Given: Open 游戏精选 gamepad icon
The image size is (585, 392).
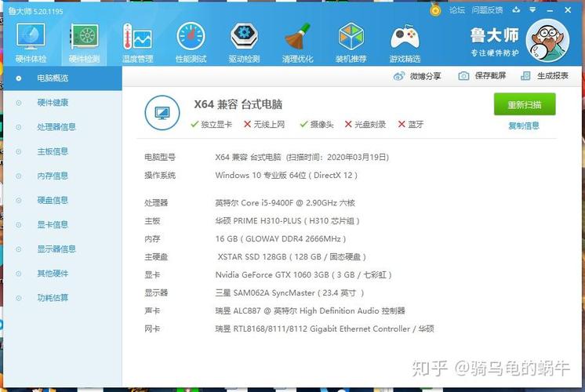Looking at the screenshot, I should coord(405,42).
